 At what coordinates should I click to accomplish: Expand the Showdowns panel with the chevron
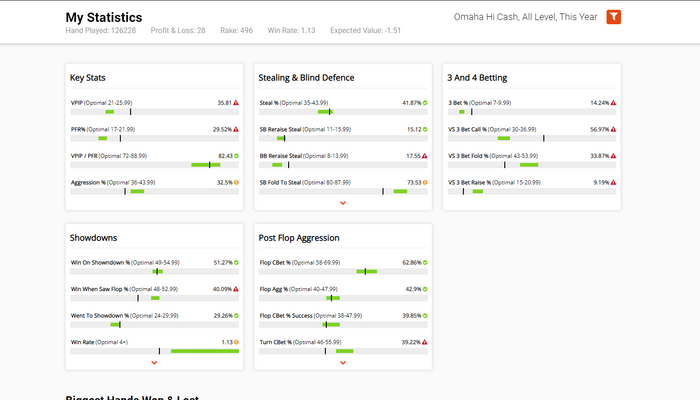pos(154,362)
